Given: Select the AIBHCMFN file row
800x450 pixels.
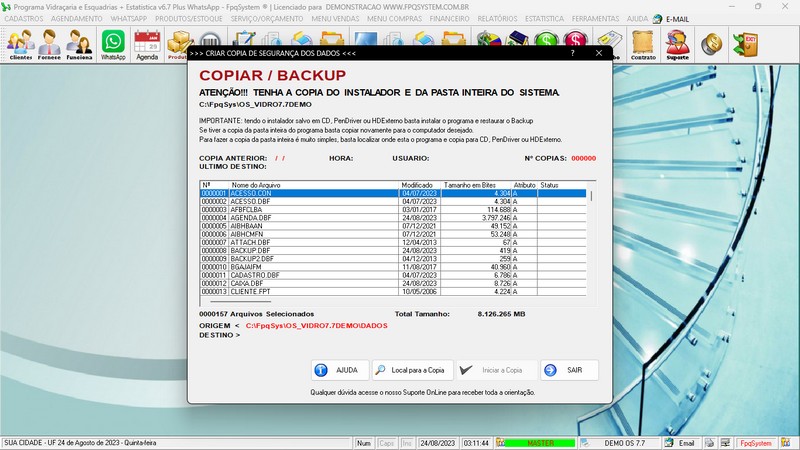Looking at the screenshot, I should tap(393, 234).
